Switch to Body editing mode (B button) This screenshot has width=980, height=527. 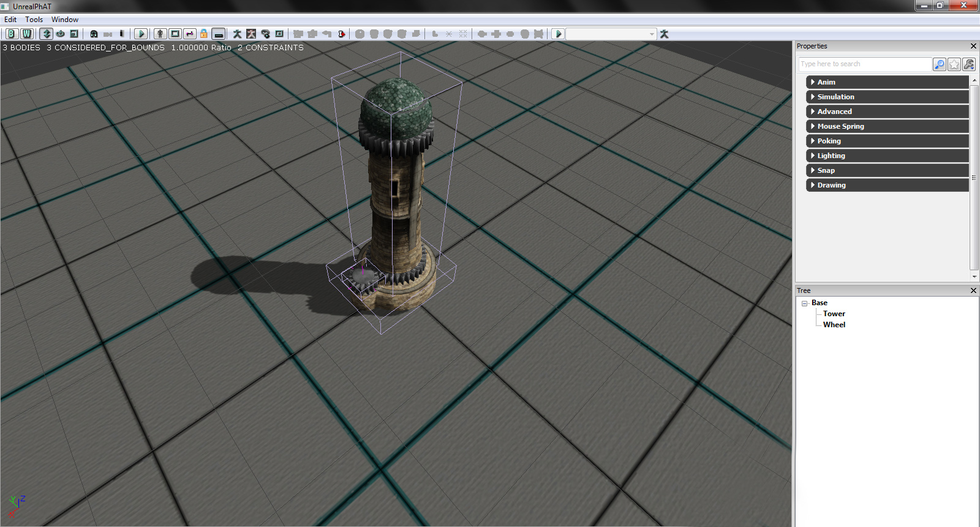pos(12,34)
